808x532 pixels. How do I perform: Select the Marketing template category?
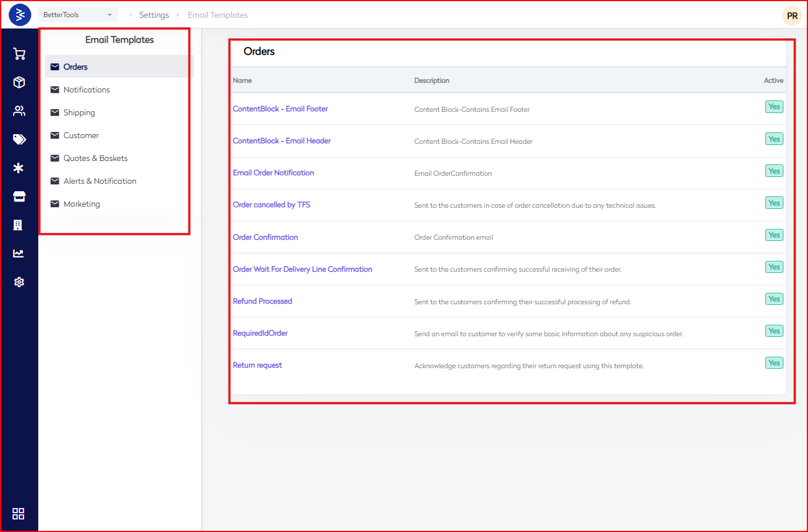tap(82, 204)
